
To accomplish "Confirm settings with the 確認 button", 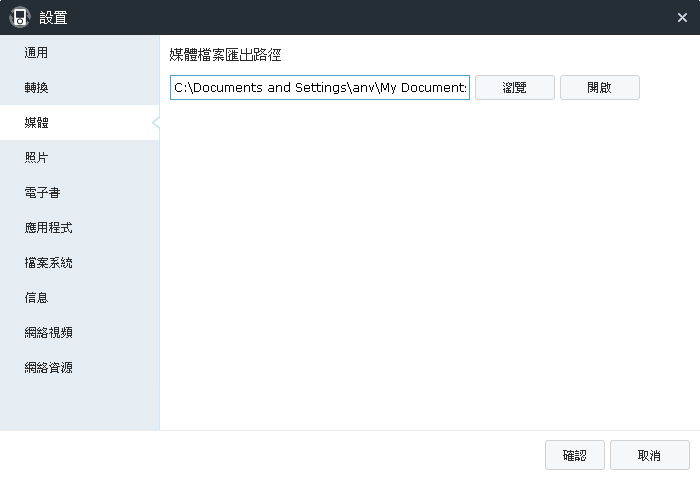I will click(574, 455).
